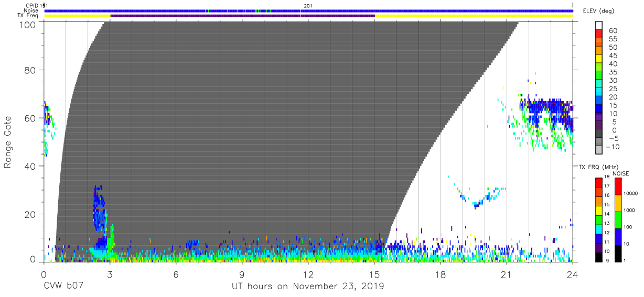This screenshot has width=644, height=297.
Task: Click the '21' tick on UT hours axis
Action: coord(507,274)
